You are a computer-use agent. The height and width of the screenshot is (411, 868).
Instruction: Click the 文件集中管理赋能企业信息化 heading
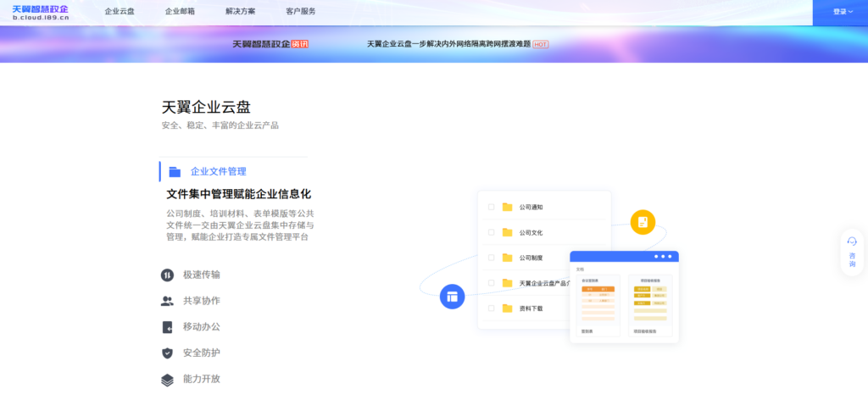click(238, 194)
